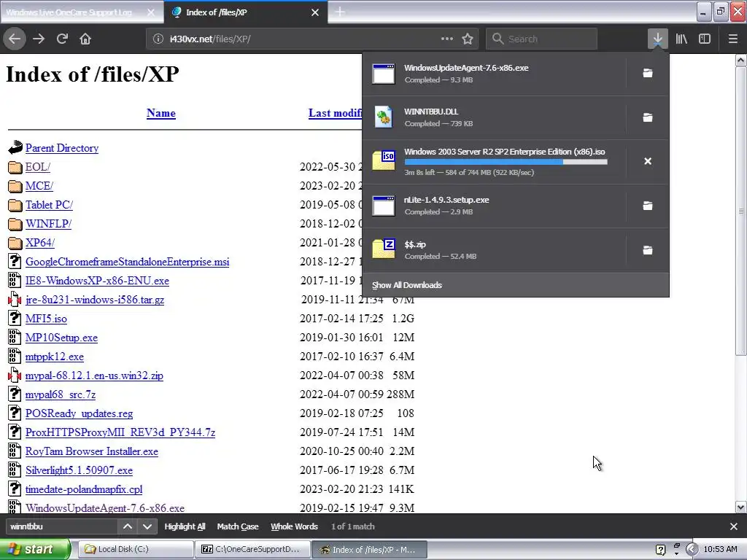Switch to Local Disk (C:) taskbar window
Image resolution: width=747 pixels, height=560 pixels.
pyautogui.click(x=135, y=549)
